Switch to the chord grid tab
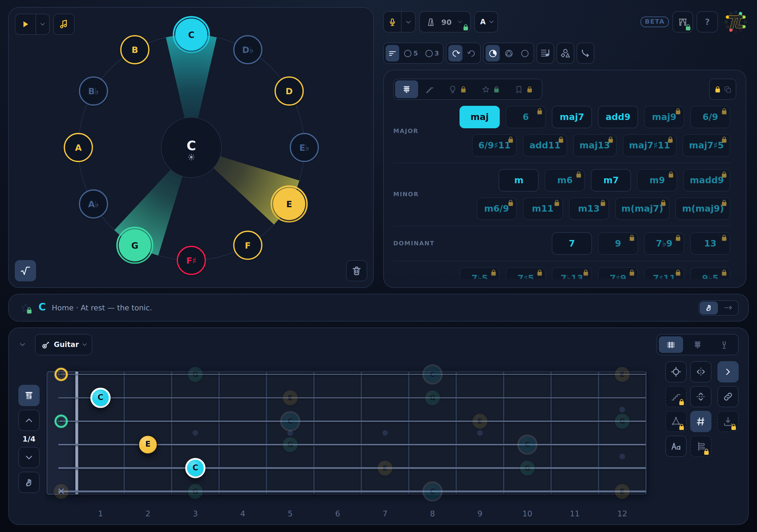The width and height of the screenshot is (757, 532). point(407,89)
